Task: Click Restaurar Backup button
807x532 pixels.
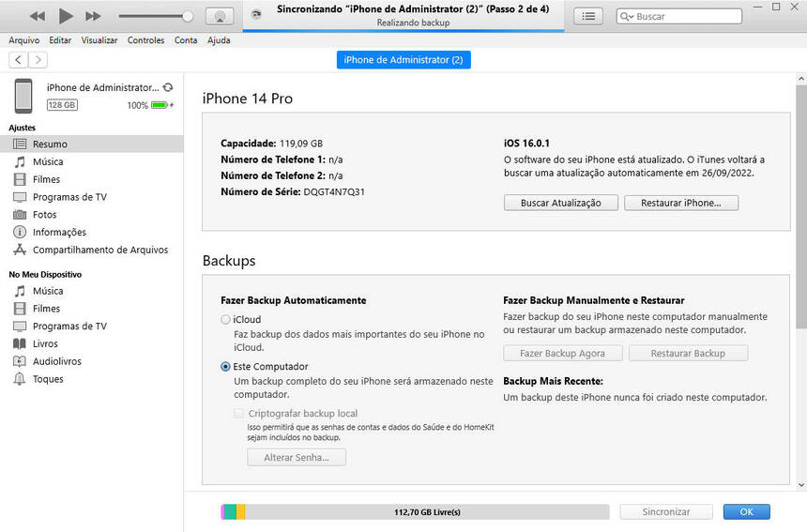Action: coord(688,354)
